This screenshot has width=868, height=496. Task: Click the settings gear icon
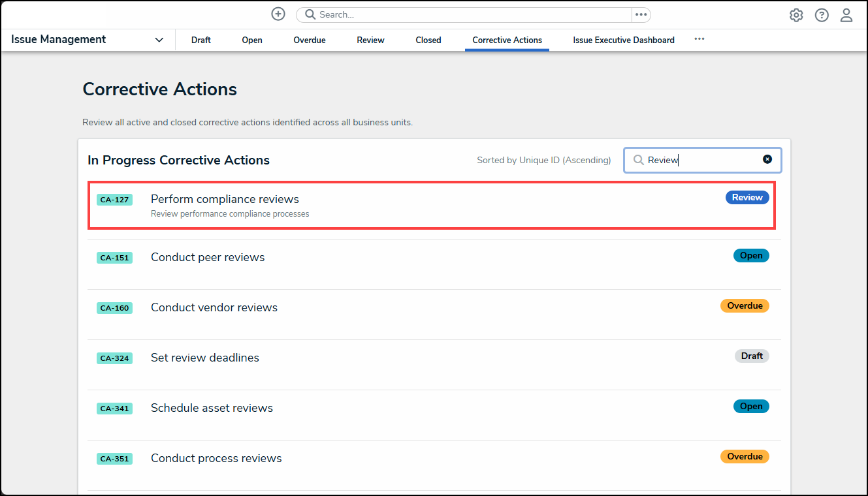coord(796,14)
